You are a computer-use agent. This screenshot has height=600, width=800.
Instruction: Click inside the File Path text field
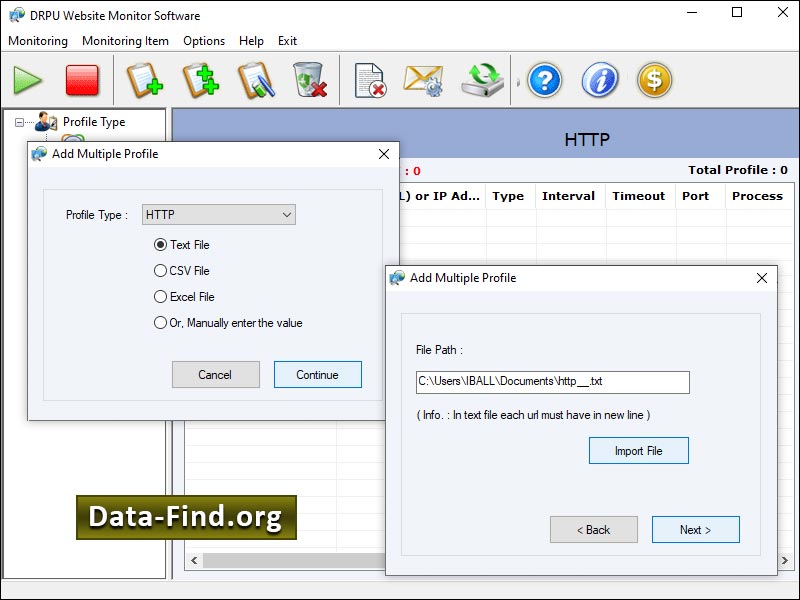click(x=552, y=382)
